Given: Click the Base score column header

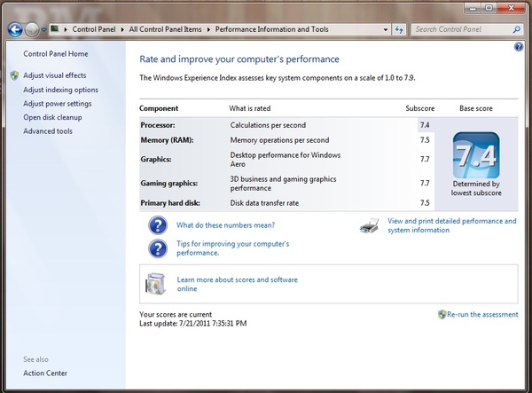Looking at the screenshot, I should 476,108.
